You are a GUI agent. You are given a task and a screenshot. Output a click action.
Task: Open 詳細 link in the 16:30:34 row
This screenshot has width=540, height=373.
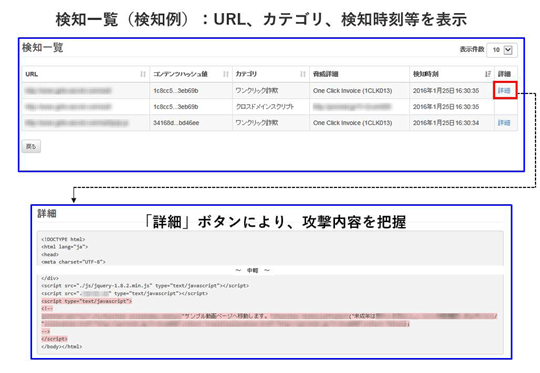pyautogui.click(x=504, y=123)
